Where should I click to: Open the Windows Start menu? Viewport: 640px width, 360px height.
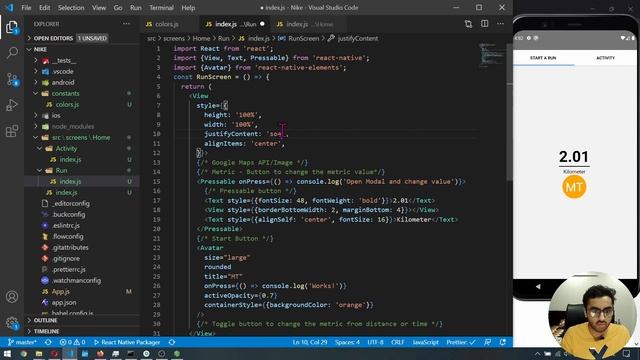7,354
